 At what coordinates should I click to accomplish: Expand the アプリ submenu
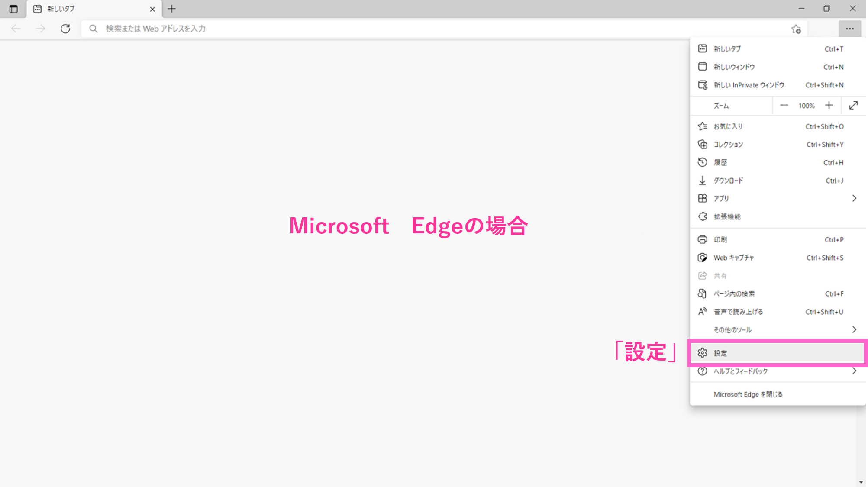[x=720, y=198]
